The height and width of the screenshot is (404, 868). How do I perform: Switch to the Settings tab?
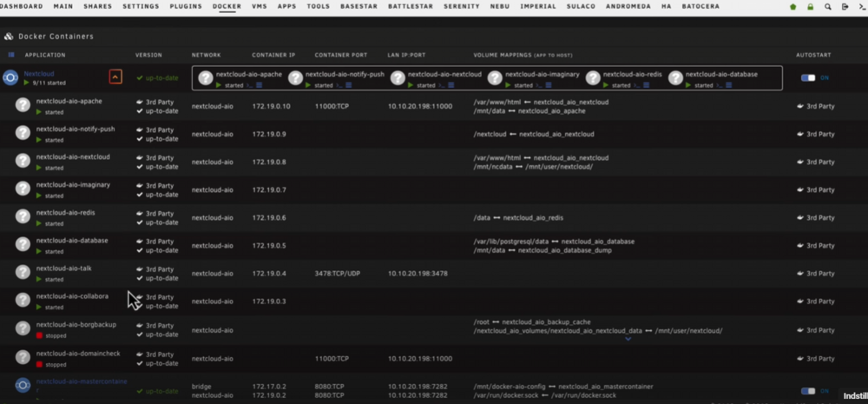click(141, 6)
